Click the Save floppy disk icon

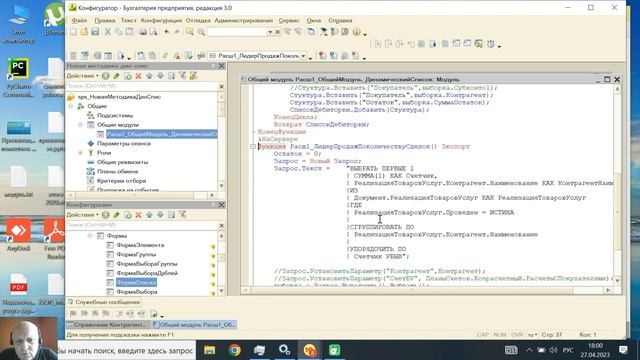[95, 32]
